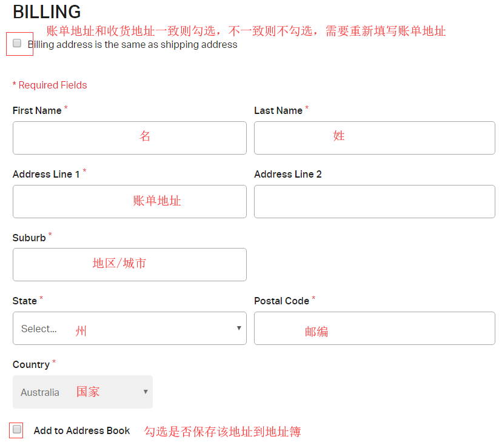Viewport: 502px width, 448px height.
Task: Tick the Add to Address Book checkbox
Action: click(x=17, y=429)
